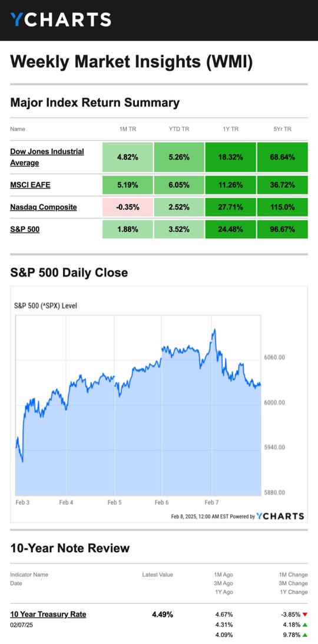
Task: Click the green up arrow beside 4.18%
Action: point(305,625)
